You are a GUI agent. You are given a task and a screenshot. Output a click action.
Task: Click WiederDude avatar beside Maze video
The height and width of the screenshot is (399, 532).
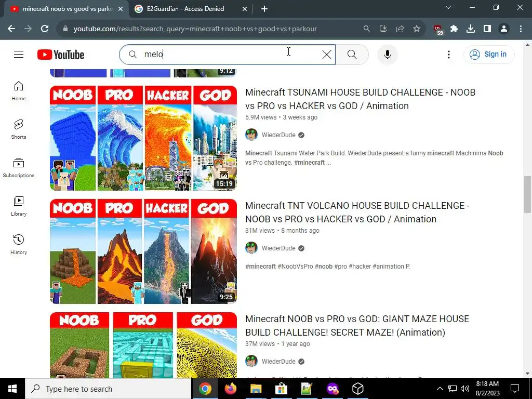click(x=251, y=362)
